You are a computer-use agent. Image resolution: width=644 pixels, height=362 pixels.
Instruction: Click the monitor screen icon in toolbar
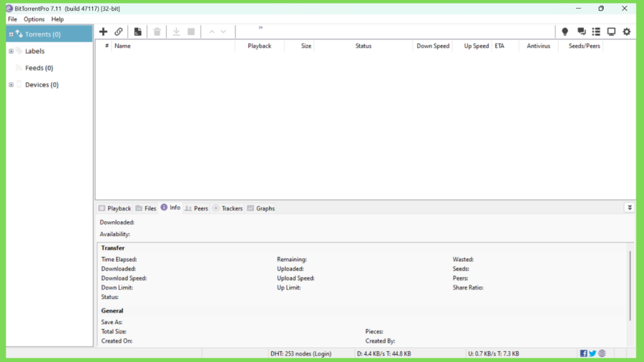pos(611,31)
